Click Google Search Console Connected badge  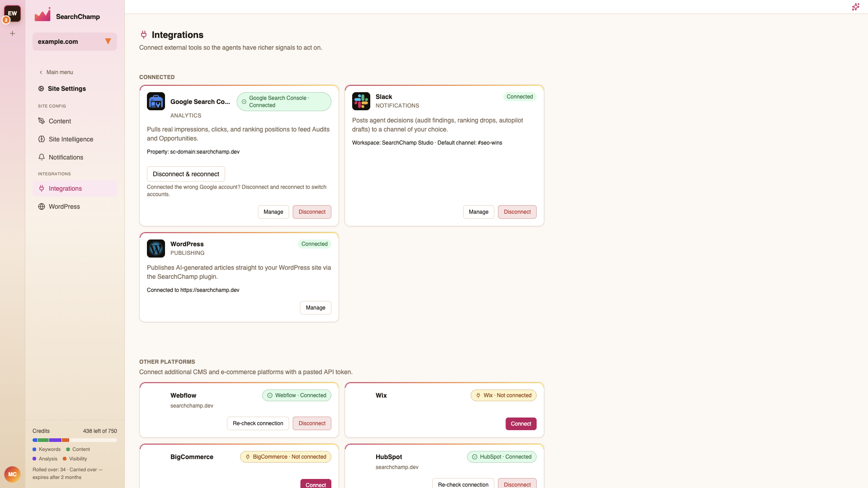284,102
